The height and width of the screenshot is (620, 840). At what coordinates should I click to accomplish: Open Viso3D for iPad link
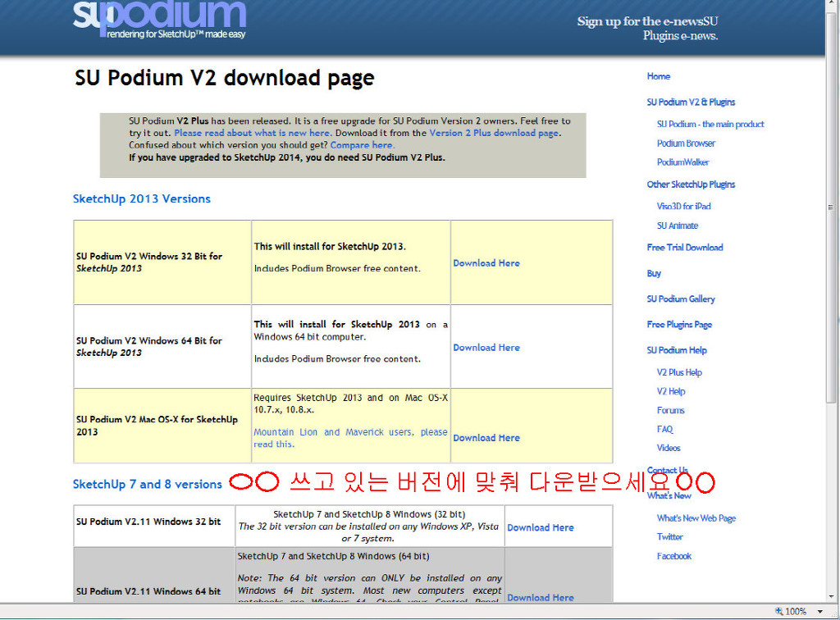[683, 206]
